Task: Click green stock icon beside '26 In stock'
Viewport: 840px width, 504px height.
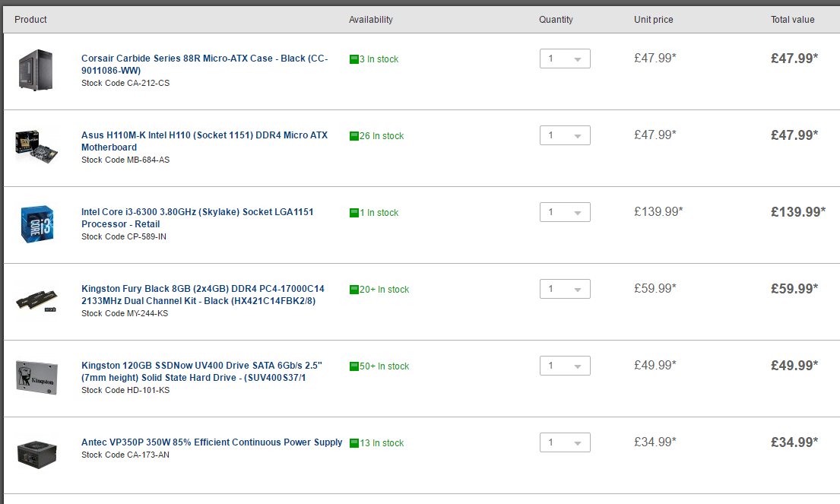Action: click(x=353, y=136)
